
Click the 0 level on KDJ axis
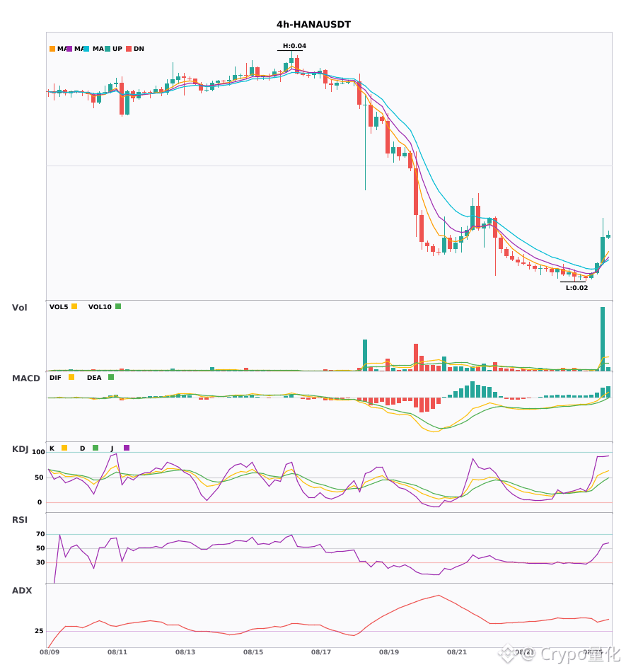pos(40,502)
